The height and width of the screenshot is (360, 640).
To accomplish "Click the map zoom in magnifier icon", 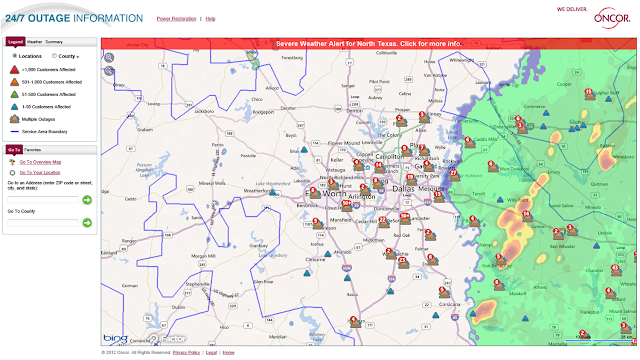I will (x=109, y=58).
